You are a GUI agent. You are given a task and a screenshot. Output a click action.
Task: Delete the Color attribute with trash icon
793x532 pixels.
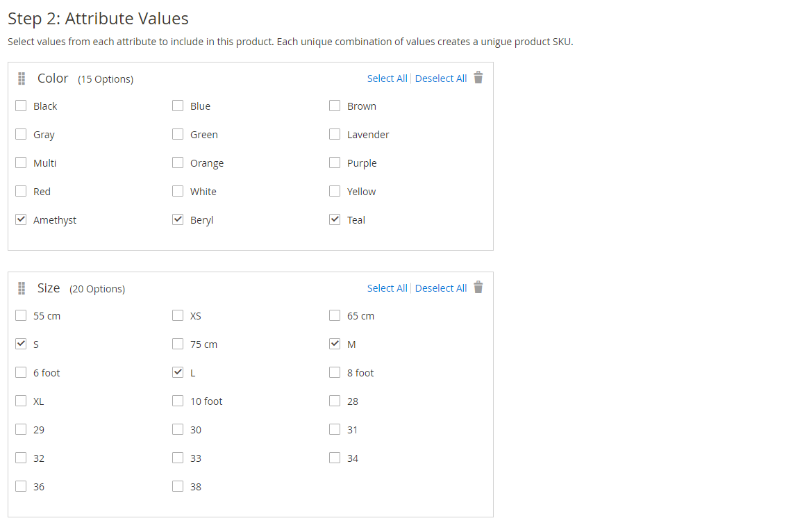[478, 77]
